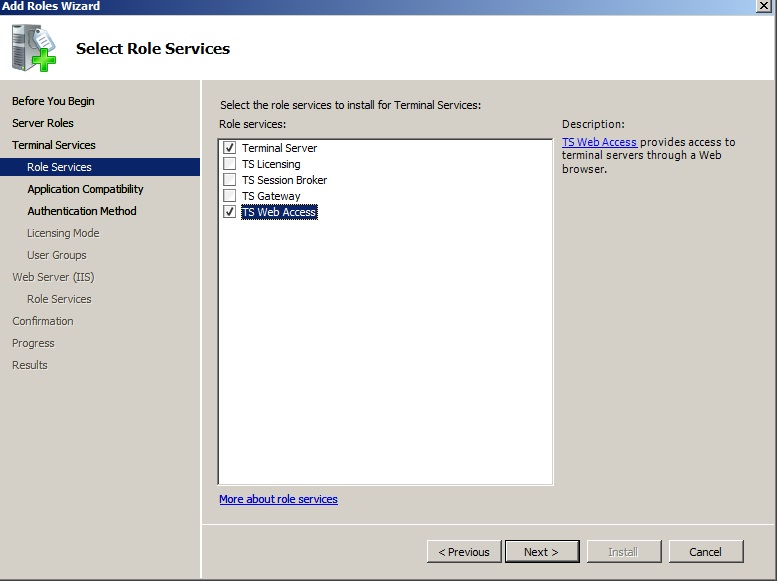Select the Progress step

tap(33, 343)
